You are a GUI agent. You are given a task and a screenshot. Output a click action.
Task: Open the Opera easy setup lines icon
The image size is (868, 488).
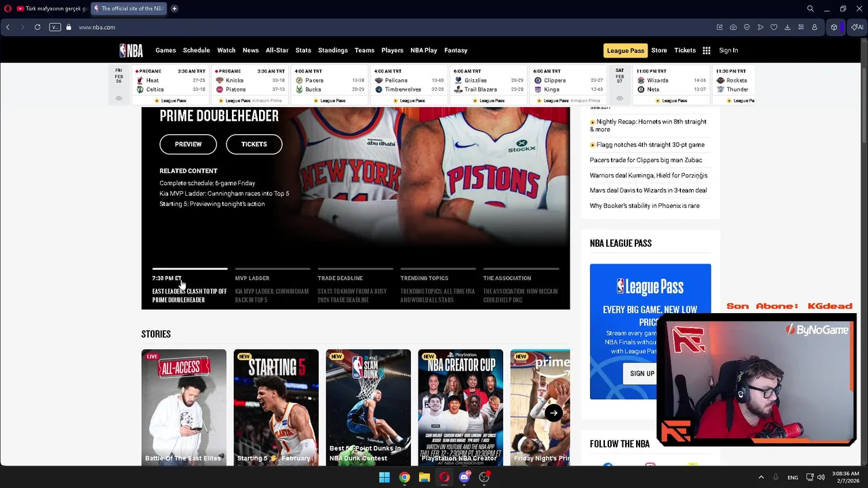[x=801, y=27]
